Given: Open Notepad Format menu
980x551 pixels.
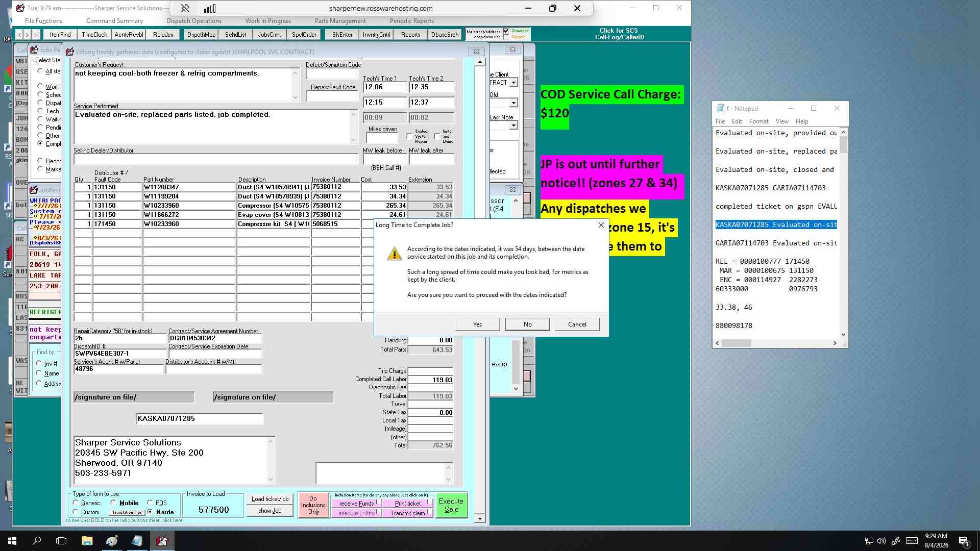Looking at the screenshot, I should pyautogui.click(x=758, y=121).
